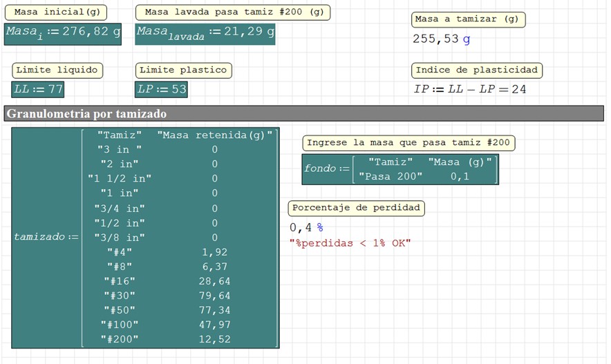Click the 0,1 value in fondo matrix
611x364 pixels.
point(459,176)
